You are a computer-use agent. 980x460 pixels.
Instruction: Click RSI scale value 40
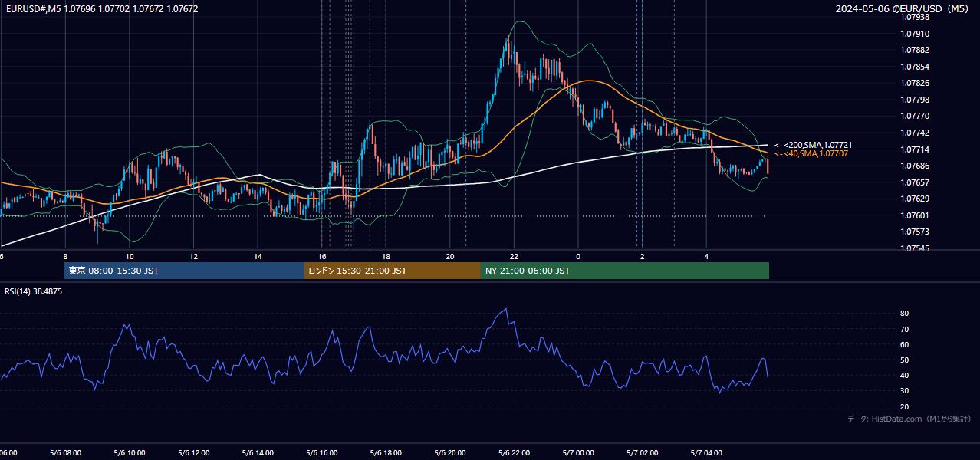click(x=904, y=375)
